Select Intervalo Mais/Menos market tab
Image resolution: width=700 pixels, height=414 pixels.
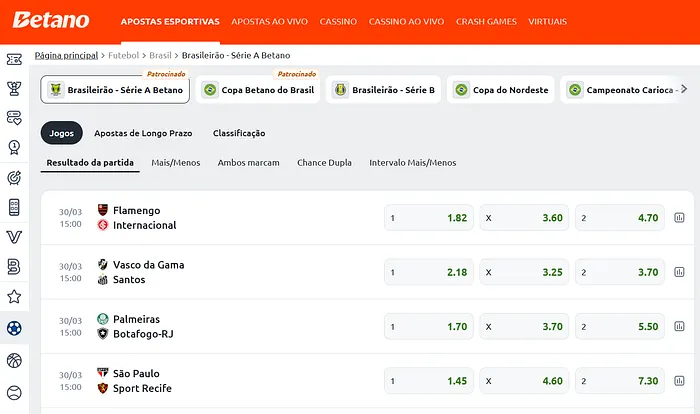tap(412, 163)
